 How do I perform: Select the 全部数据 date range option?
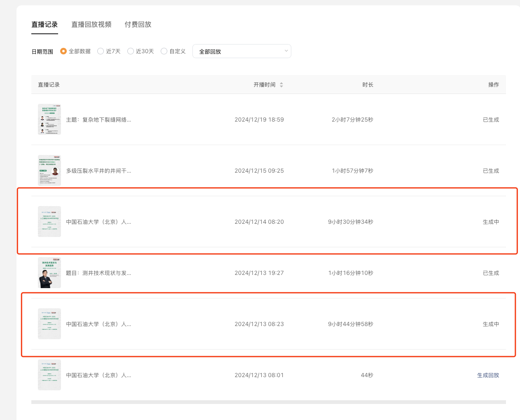(63, 51)
